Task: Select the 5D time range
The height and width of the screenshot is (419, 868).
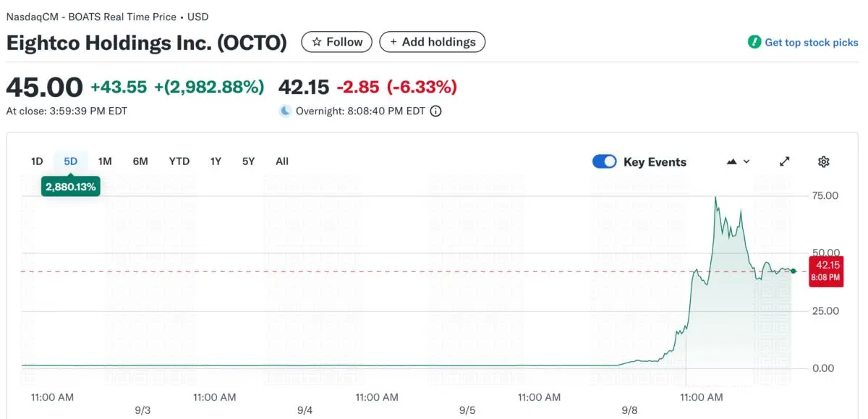Action: 70,161
